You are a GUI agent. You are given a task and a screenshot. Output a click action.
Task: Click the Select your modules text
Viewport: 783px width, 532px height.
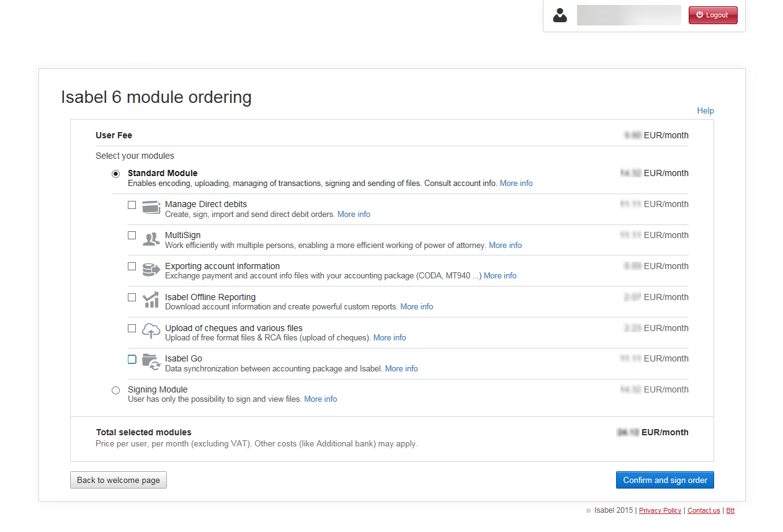point(135,156)
